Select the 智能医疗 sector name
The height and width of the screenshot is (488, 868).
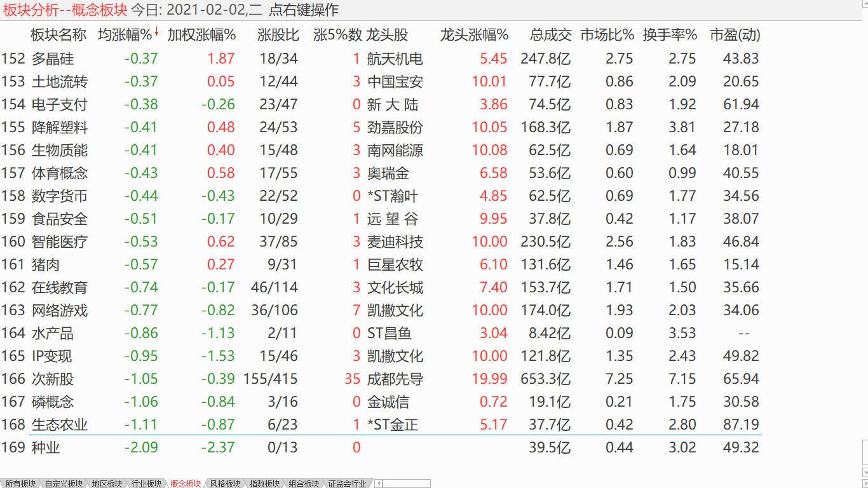coord(60,241)
